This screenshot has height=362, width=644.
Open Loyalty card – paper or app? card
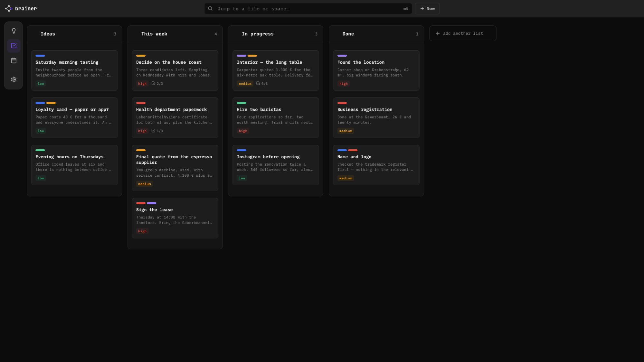(x=74, y=118)
